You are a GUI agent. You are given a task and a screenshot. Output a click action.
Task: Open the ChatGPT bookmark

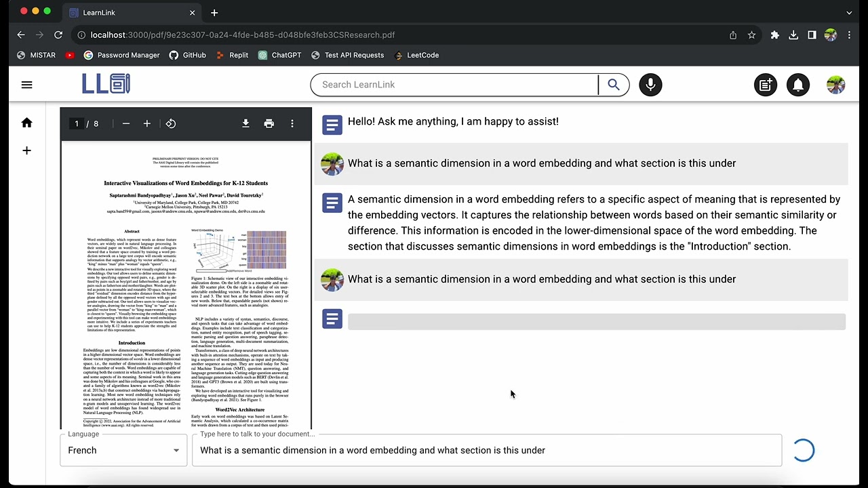coord(279,55)
